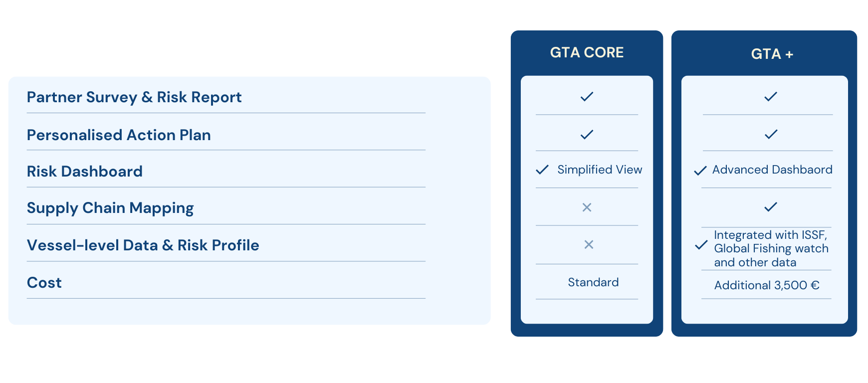Click checkmark beside Integrated with ISSF text

pyautogui.click(x=701, y=245)
